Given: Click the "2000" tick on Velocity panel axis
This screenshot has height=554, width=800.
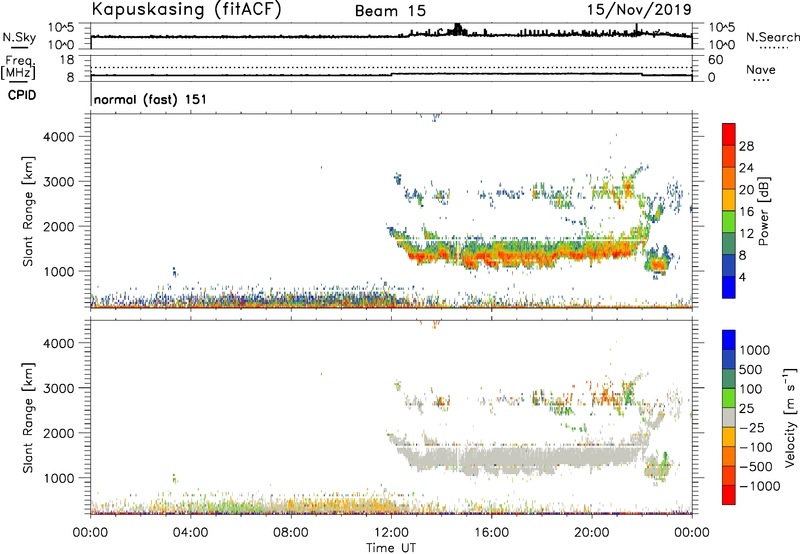Looking at the screenshot, I should 58,433.
